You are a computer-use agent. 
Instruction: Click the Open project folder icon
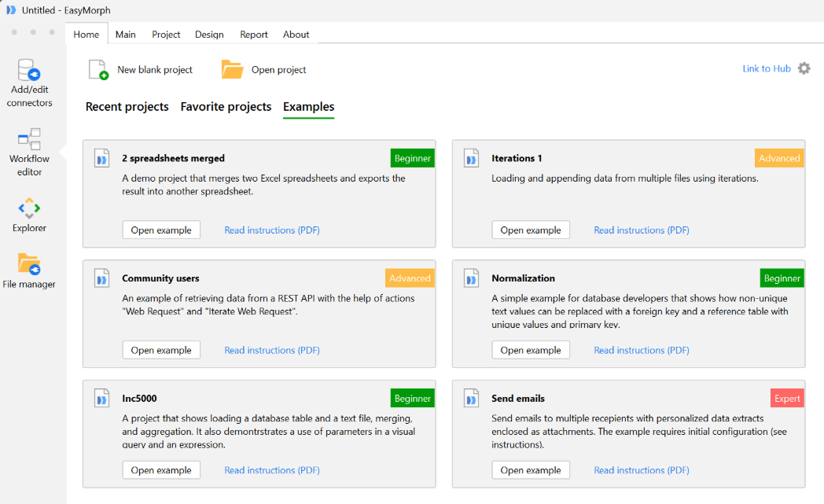(x=232, y=69)
